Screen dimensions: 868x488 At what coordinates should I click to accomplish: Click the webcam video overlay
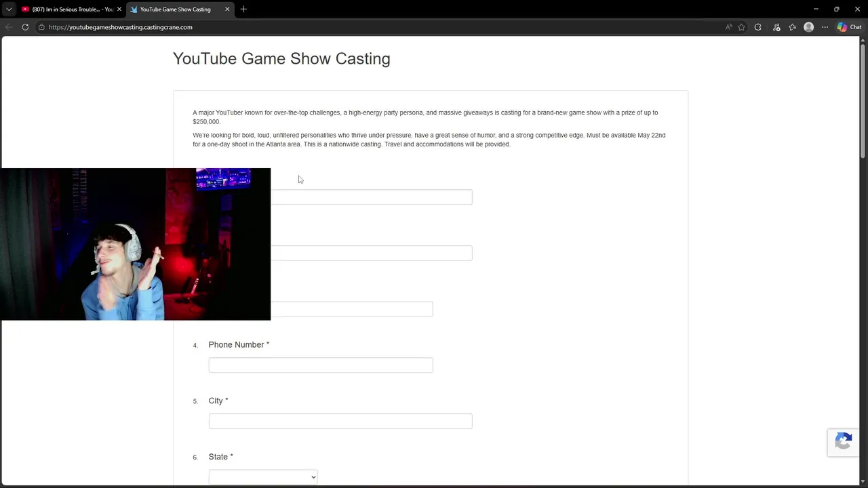[135, 244]
